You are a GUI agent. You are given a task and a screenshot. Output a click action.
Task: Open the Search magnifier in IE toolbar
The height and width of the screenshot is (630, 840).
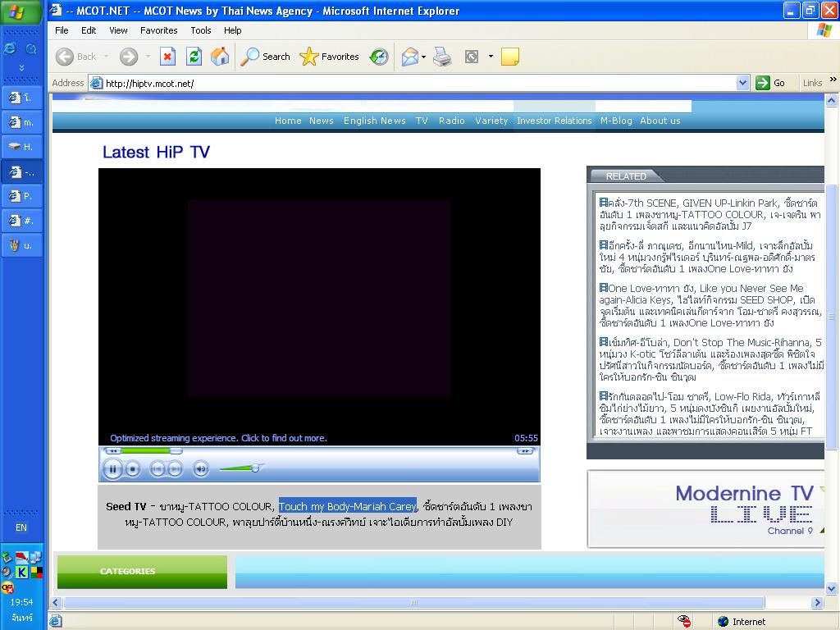click(x=265, y=57)
